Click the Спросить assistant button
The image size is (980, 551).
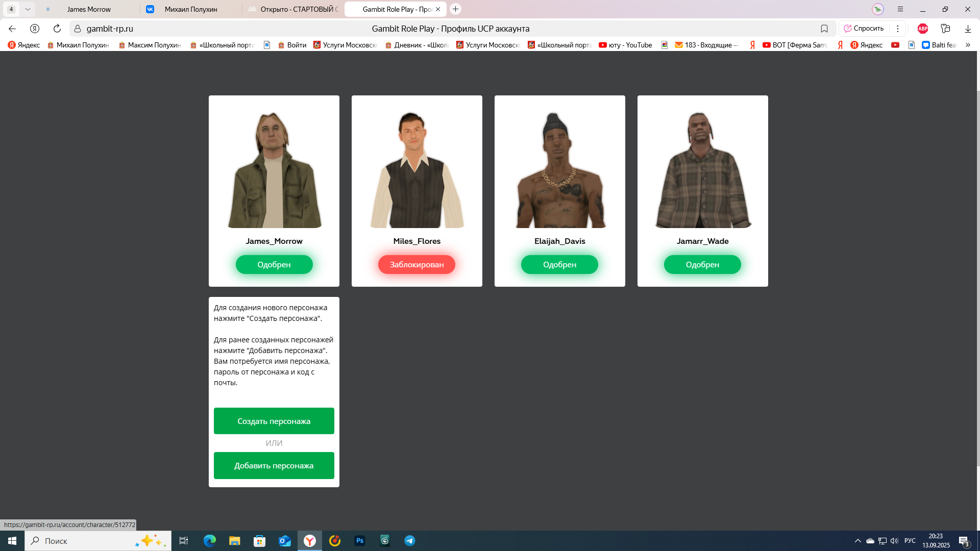[x=864, y=29]
